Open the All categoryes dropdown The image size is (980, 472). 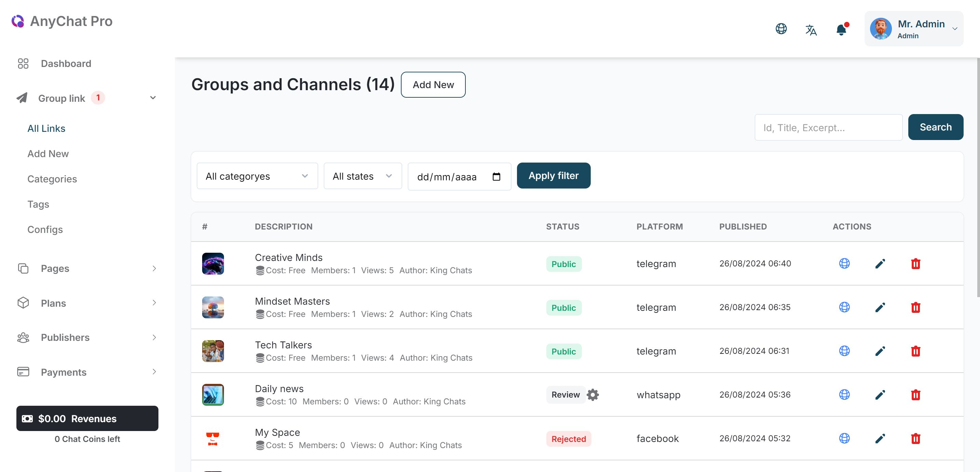[257, 176]
